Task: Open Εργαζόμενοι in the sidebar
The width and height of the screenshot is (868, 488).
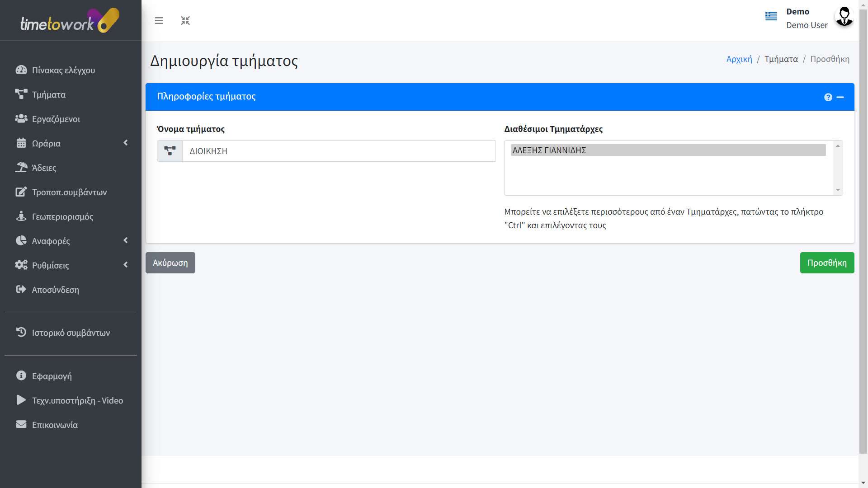Action: point(56,119)
